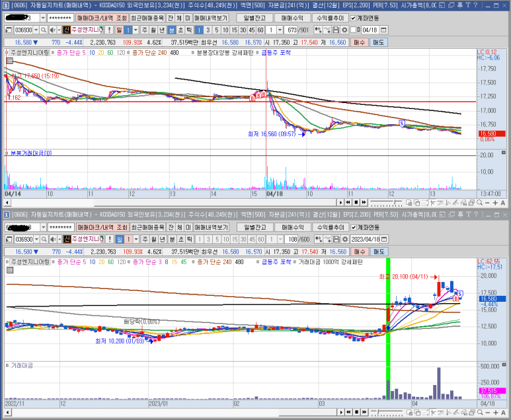The image size is (511, 420).
Task: Click the T font icon in top window title bar
Action: tap(468, 5)
